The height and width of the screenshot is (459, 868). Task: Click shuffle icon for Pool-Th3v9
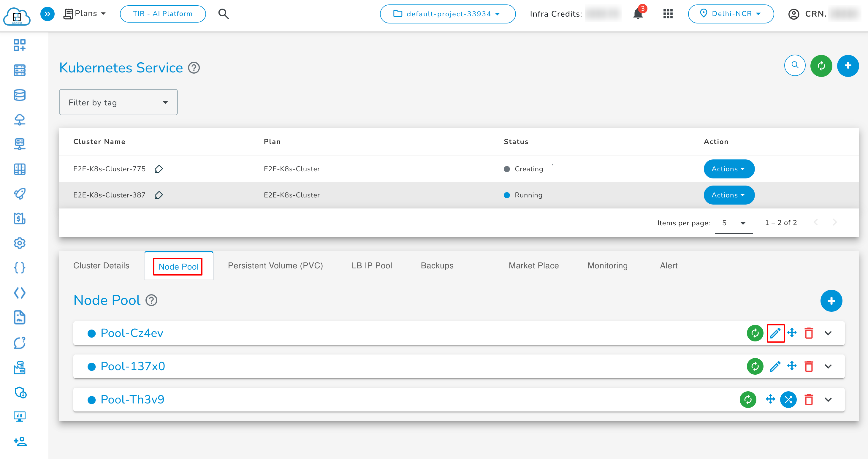coord(788,400)
